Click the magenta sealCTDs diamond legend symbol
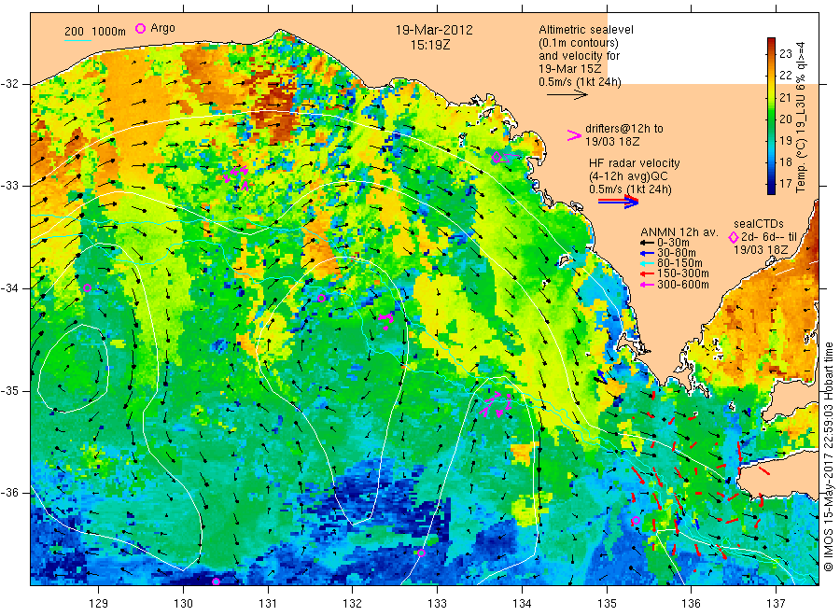840x616 pixels. [734, 237]
